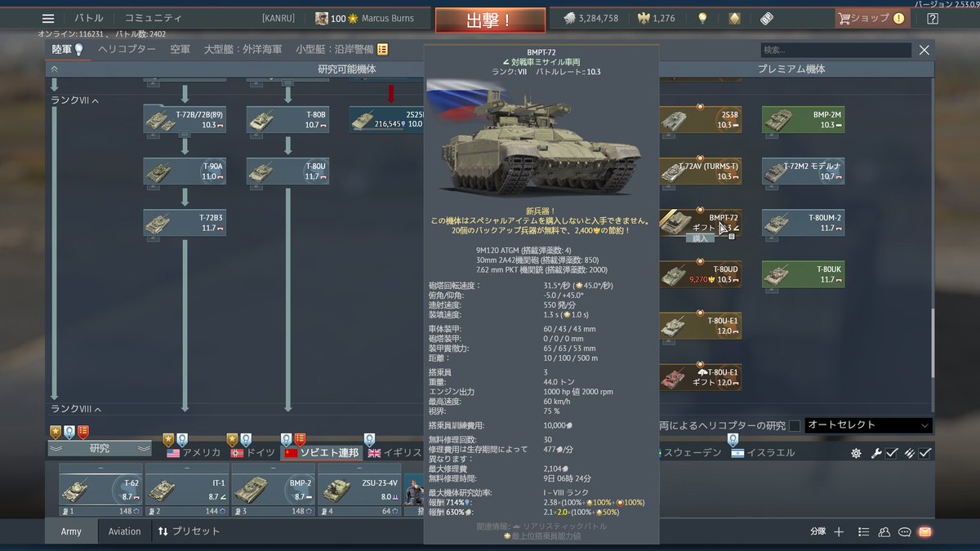Collapse the ランクVII section
This screenshot has height=551, width=980.
[74, 100]
